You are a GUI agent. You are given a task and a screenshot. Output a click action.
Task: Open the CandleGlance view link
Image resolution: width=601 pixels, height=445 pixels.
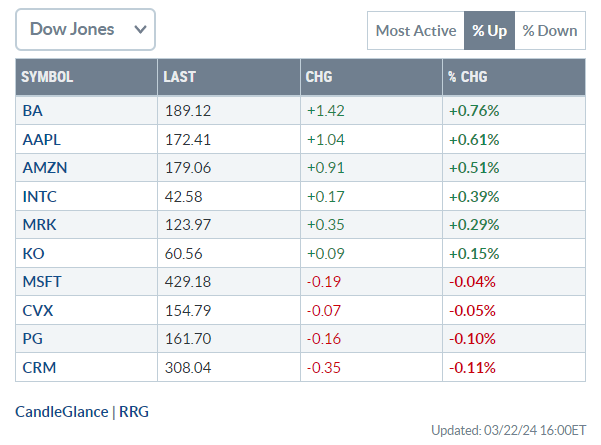(x=62, y=410)
